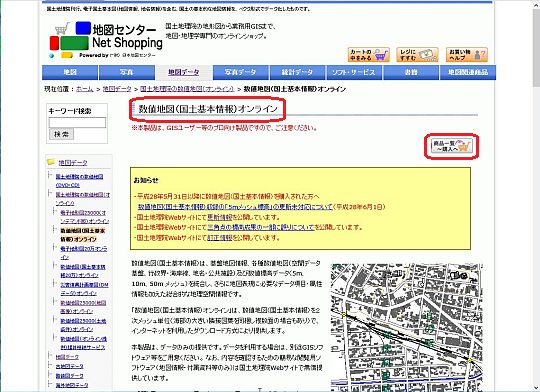Click the yellow folder icon beside 地図データ

[51, 162]
